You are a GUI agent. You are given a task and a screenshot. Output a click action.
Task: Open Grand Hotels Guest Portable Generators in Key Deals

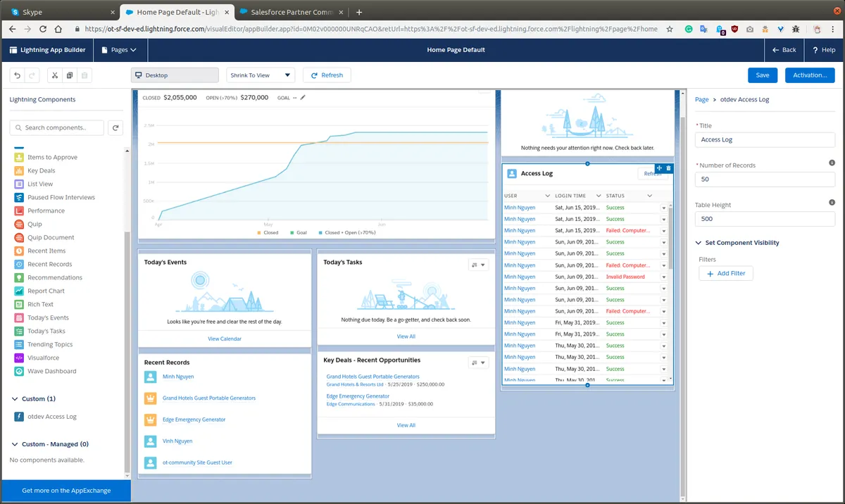pyautogui.click(x=373, y=377)
